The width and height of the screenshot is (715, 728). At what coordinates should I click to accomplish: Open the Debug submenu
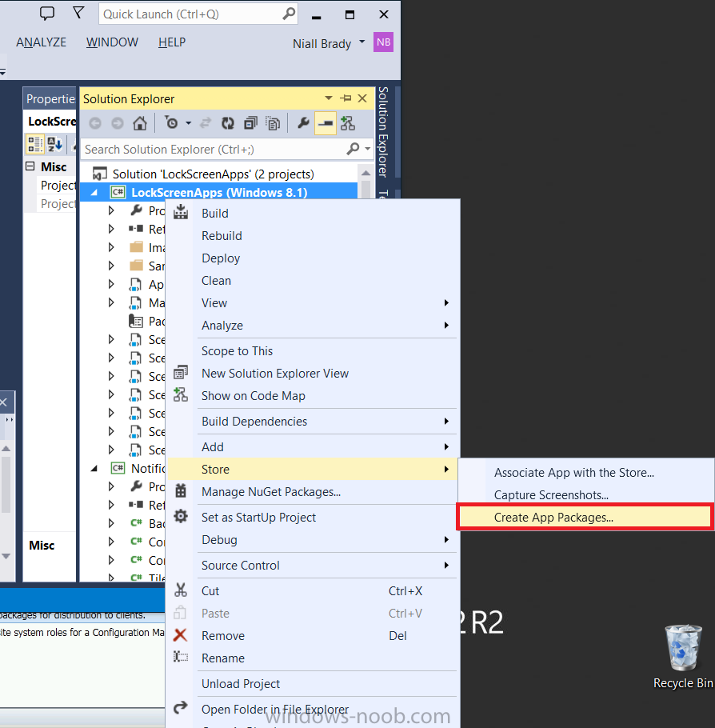pyautogui.click(x=313, y=539)
